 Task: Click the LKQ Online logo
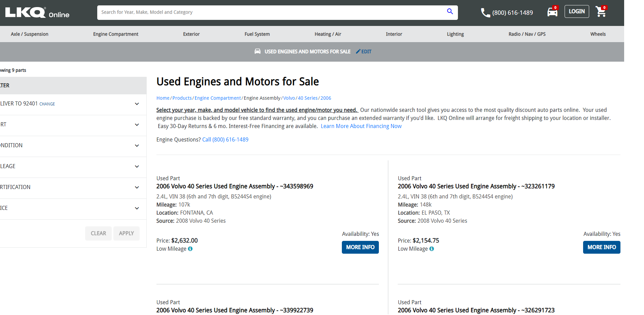tap(37, 13)
